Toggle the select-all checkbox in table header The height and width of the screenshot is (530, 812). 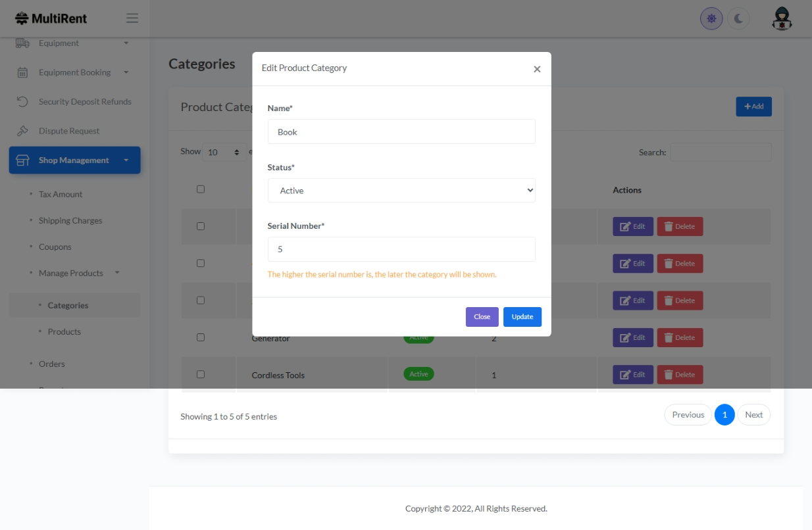click(201, 189)
